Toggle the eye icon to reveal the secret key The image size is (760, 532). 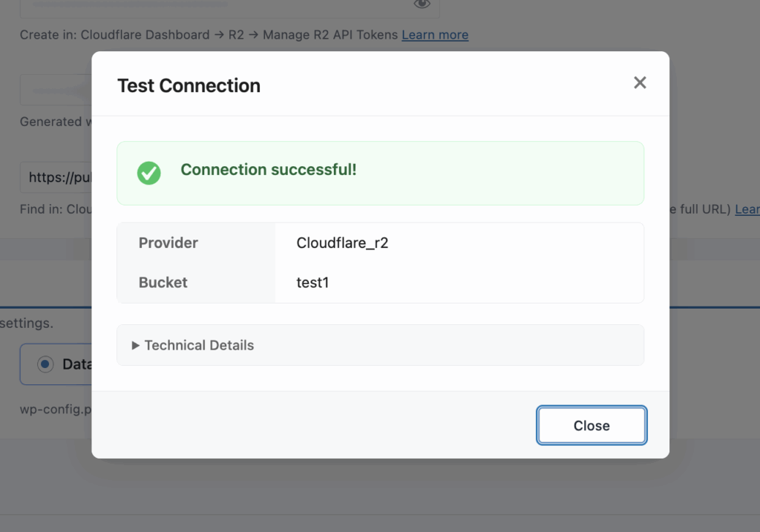pyautogui.click(x=422, y=4)
